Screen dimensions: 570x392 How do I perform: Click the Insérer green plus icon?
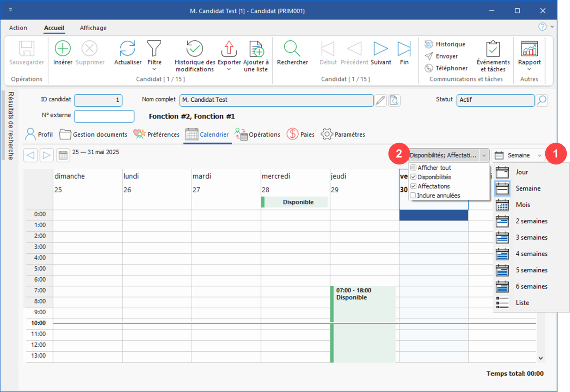tap(63, 49)
